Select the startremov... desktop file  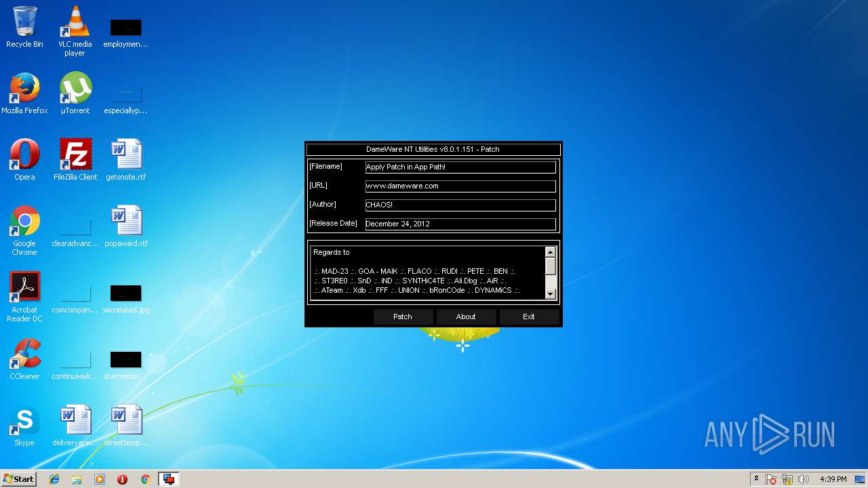click(125, 363)
